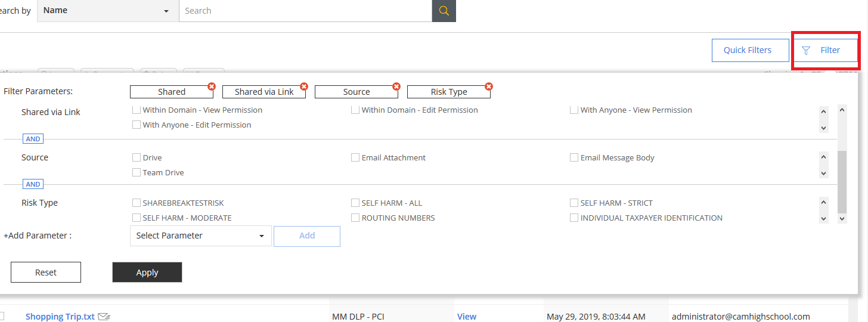Click inside the Search text field
This screenshot has height=322, width=868.
305,11
